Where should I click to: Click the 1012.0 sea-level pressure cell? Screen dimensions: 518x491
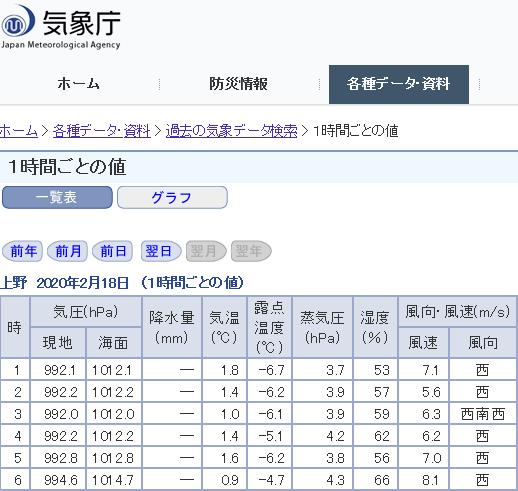coord(114,414)
